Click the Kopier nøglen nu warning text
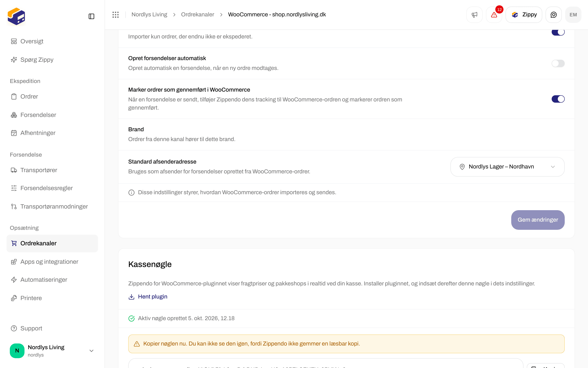Image resolution: width=588 pixels, height=368 pixels. (252, 344)
